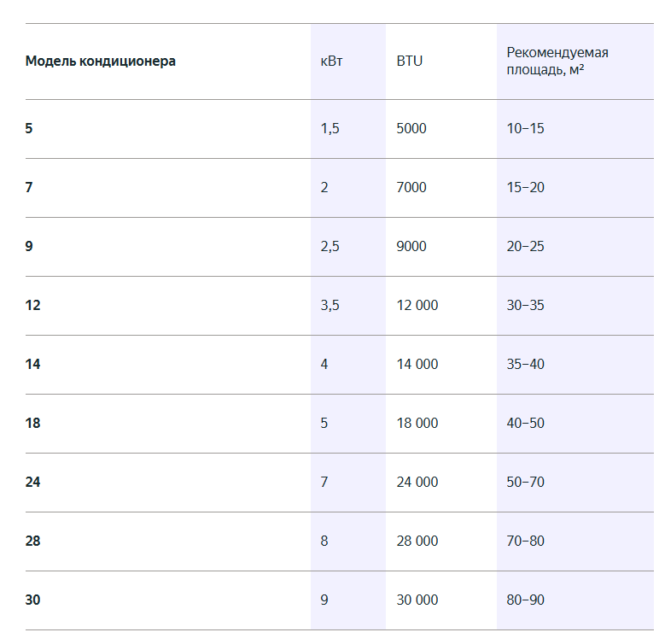Click the 2,5 kW value
The image size is (665, 644).
pos(330,247)
